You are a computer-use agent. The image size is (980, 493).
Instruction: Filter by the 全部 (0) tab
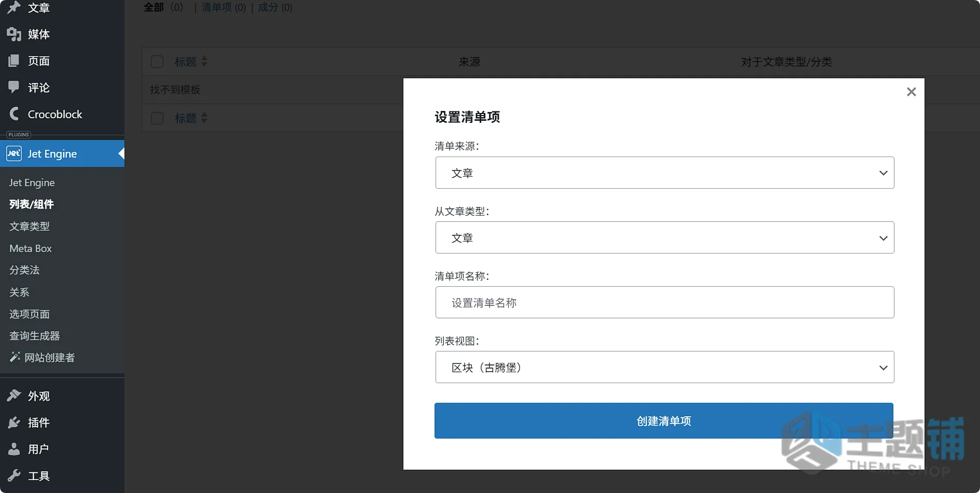163,7
